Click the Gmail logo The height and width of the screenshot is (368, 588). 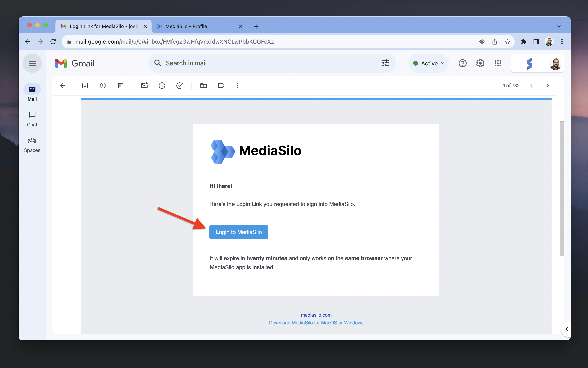pos(74,63)
